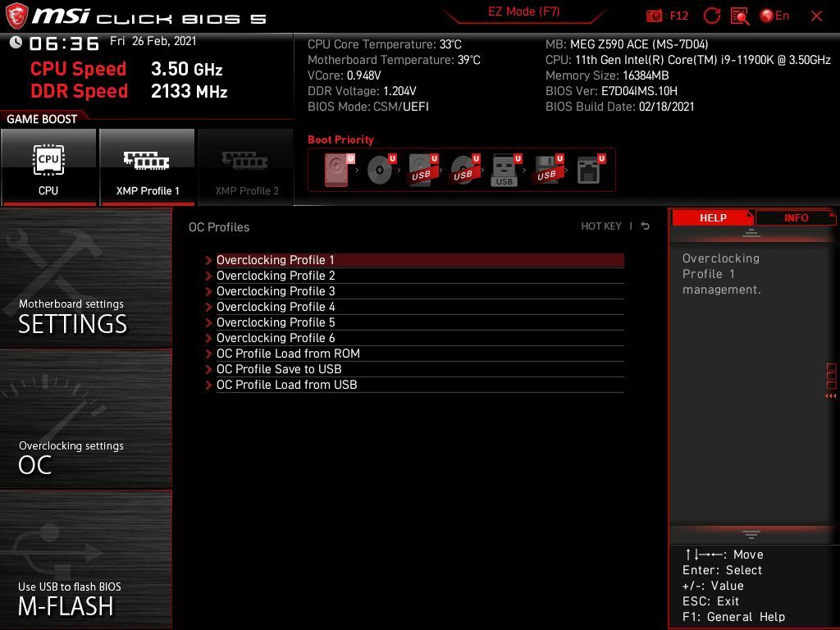The image size is (840, 630).
Task: Click the help panel bottom scroll handle
Action: click(751, 534)
